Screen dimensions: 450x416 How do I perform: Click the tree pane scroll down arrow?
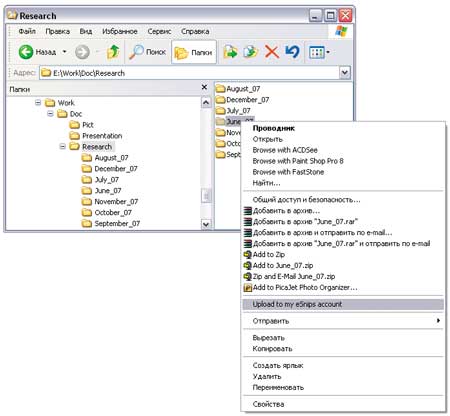click(206, 224)
